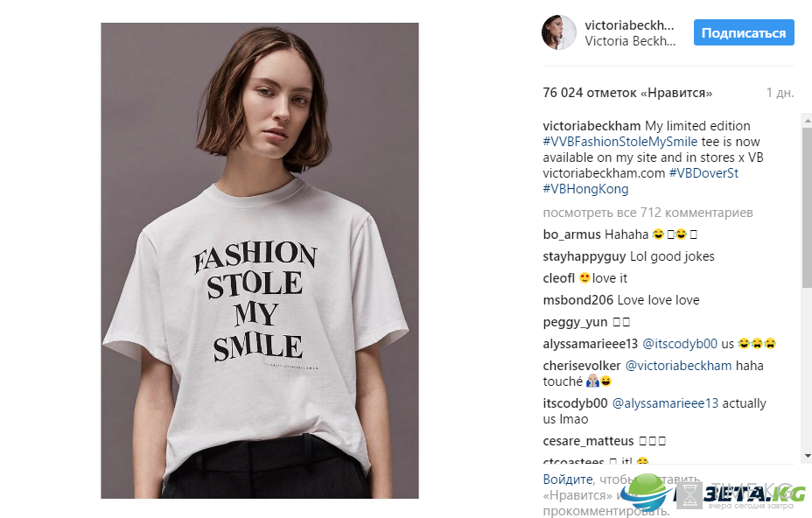Open the victoriabeckh... username header link
812x518 pixels.
tap(629, 24)
